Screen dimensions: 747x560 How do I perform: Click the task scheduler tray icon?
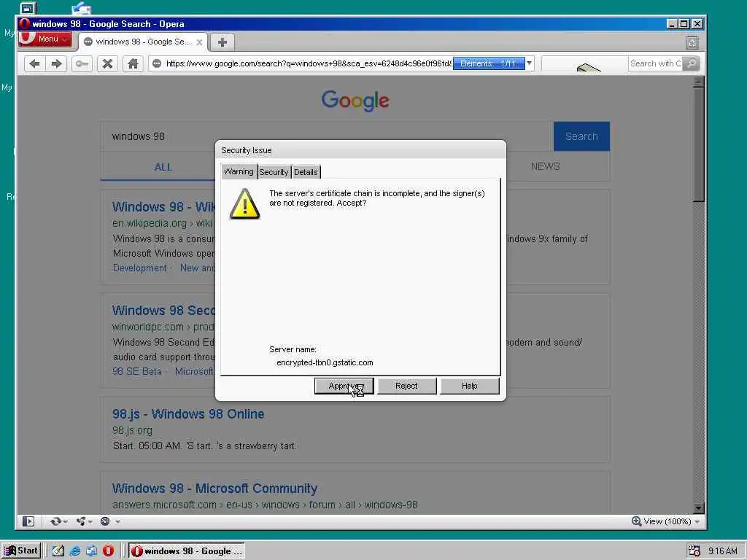tap(694, 551)
